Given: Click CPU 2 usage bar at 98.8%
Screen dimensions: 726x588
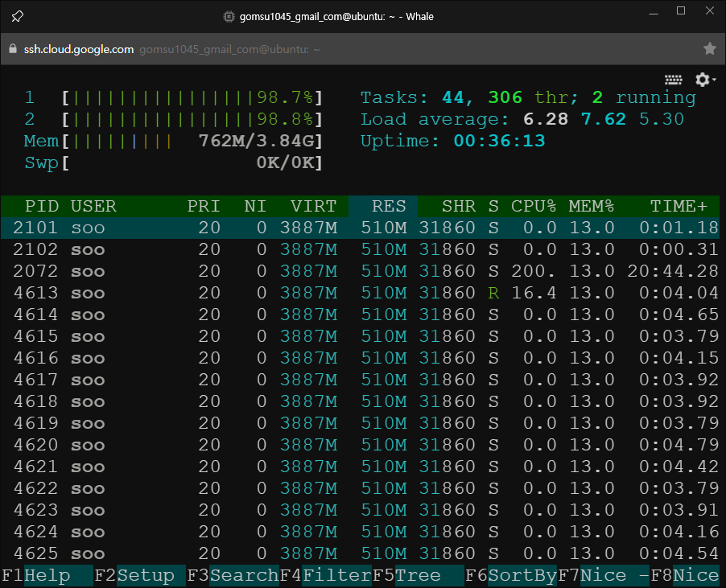Looking at the screenshot, I should coord(192,119).
